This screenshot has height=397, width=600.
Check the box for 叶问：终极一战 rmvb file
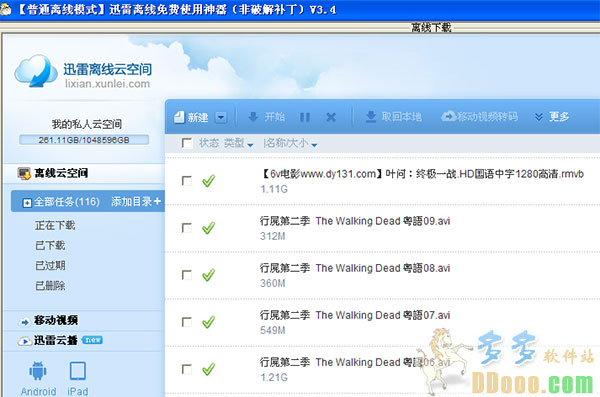tap(187, 181)
